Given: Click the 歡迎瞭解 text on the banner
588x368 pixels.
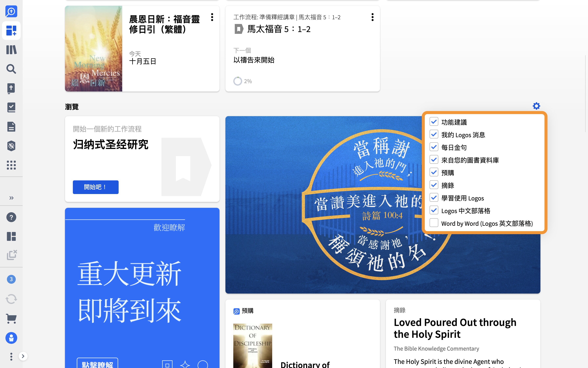Looking at the screenshot, I should 169,228.
